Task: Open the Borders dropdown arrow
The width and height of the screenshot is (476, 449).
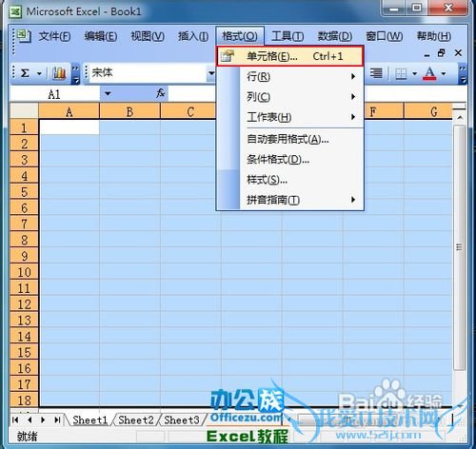Action: point(414,74)
